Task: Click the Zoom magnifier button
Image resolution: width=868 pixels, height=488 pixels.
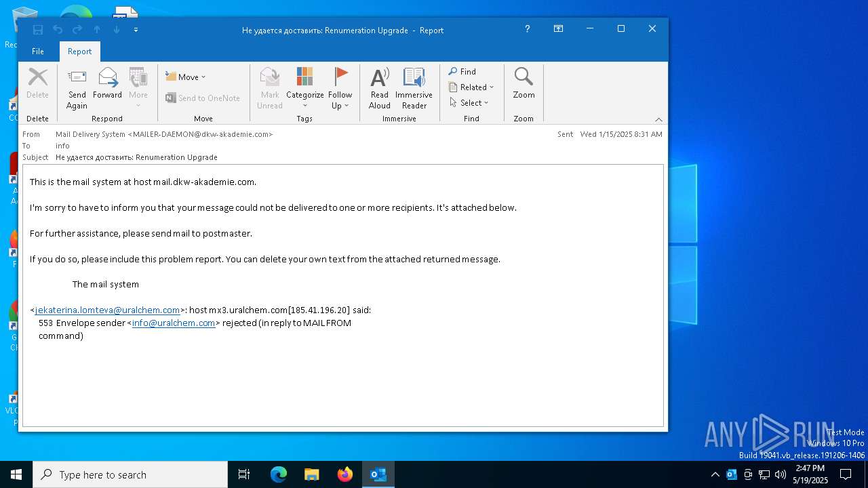Action: [x=524, y=84]
